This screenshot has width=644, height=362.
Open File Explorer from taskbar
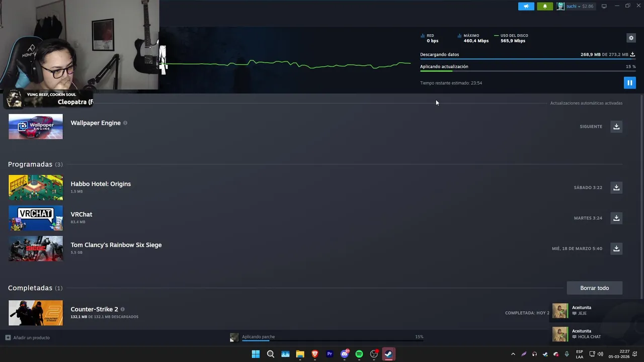point(300,354)
